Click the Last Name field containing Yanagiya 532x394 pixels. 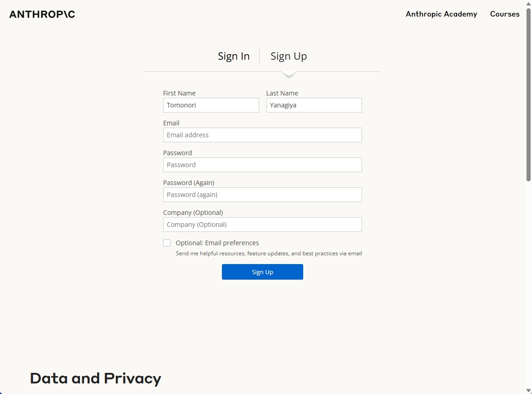point(314,105)
